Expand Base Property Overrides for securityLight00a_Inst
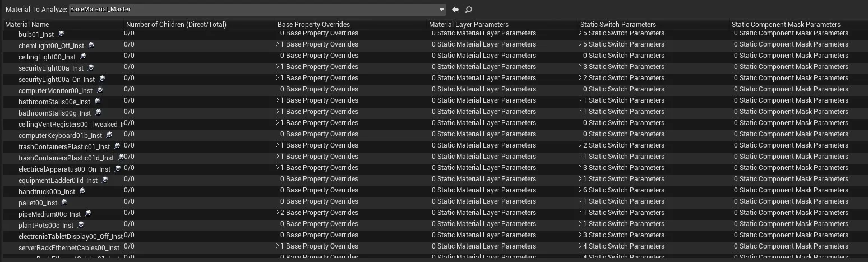Viewport: 868px width, 262px height. click(277, 67)
